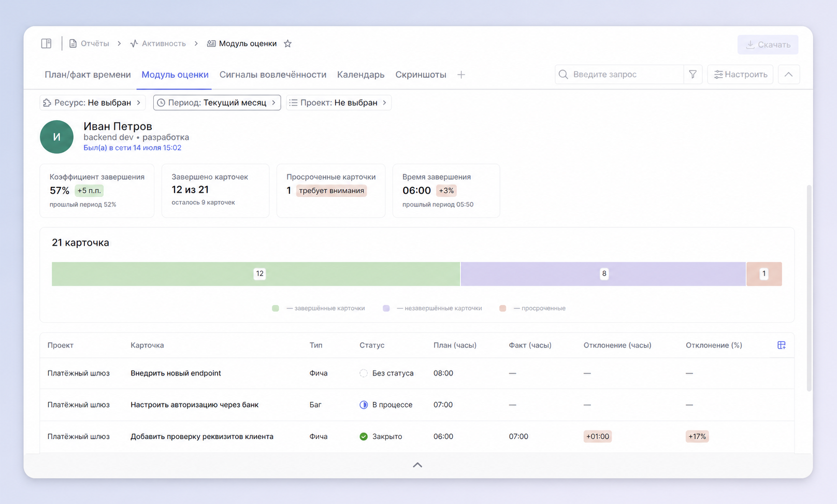The height and width of the screenshot is (504, 837).
Task: Click Просроченные карточки card
Action: point(331,191)
